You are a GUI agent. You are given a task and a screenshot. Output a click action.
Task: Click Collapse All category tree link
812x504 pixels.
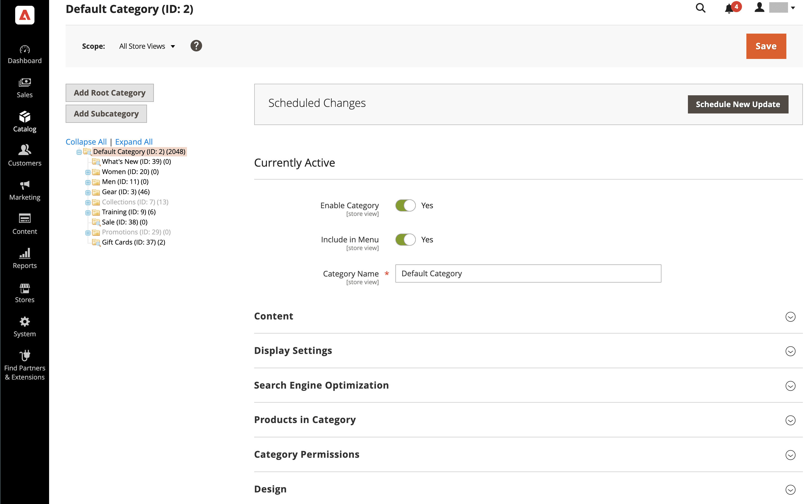pyautogui.click(x=85, y=141)
